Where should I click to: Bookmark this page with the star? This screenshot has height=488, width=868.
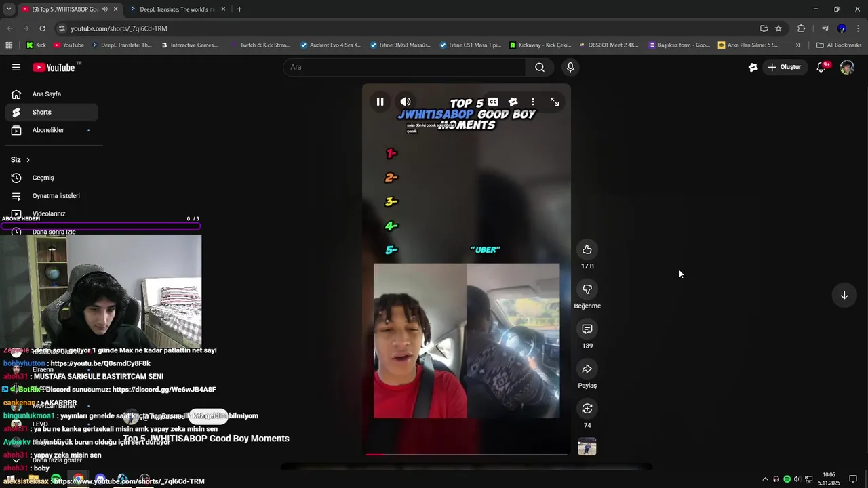tap(778, 28)
